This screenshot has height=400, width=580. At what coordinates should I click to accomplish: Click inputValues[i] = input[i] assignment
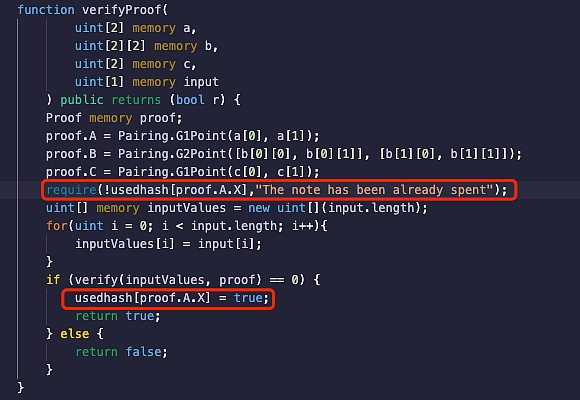tap(168, 244)
